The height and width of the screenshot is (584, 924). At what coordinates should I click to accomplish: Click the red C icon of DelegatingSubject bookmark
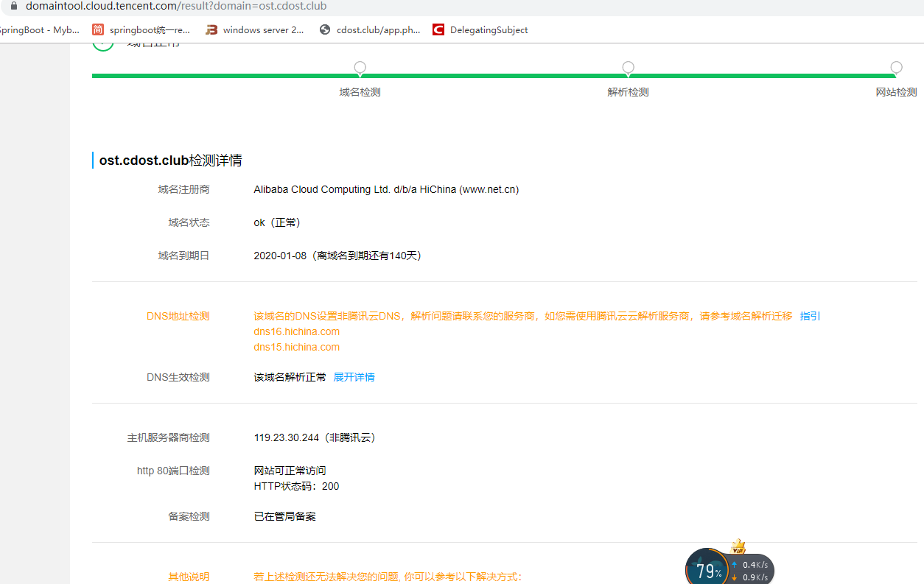click(438, 30)
